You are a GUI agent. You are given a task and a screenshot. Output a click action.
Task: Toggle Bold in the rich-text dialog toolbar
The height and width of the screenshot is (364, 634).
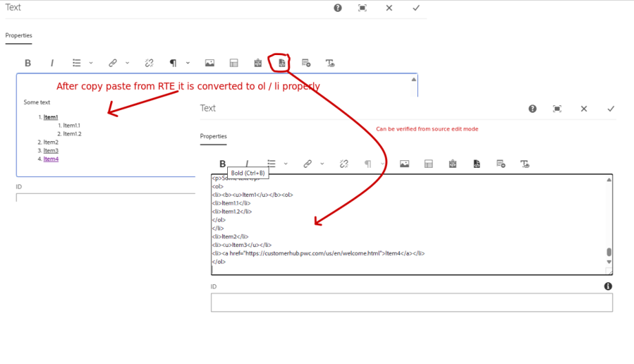[28, 63]
